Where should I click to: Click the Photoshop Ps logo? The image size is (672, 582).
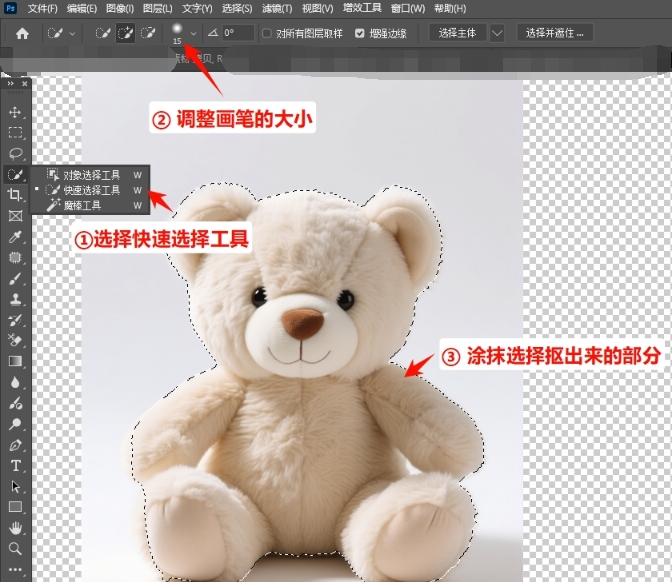10,8
